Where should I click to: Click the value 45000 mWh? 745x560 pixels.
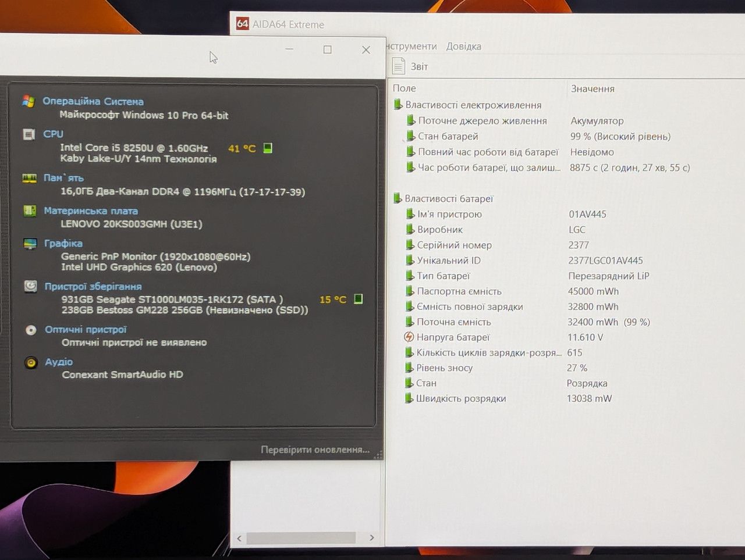coord(593,291)
